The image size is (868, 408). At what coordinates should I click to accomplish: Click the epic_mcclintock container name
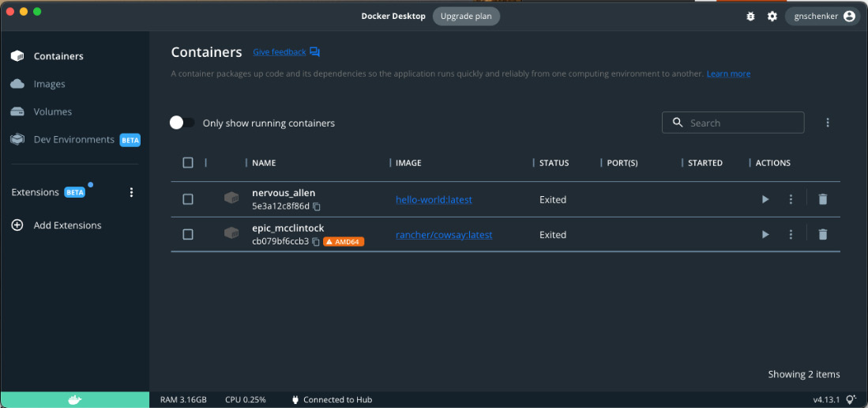click(x=287, y=229)
